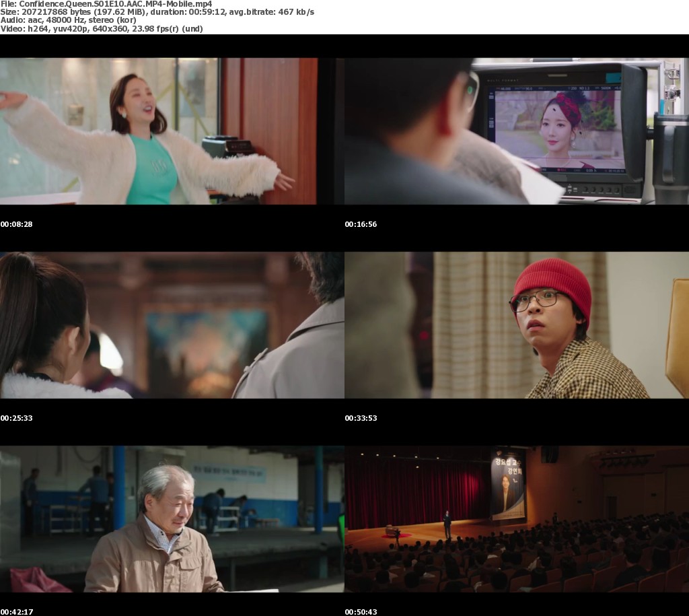This screenshot has width=689, height=616.
Task: Click the 00:08:28 timestamp label
Action: pyautogui.click(x=16, y=224)
